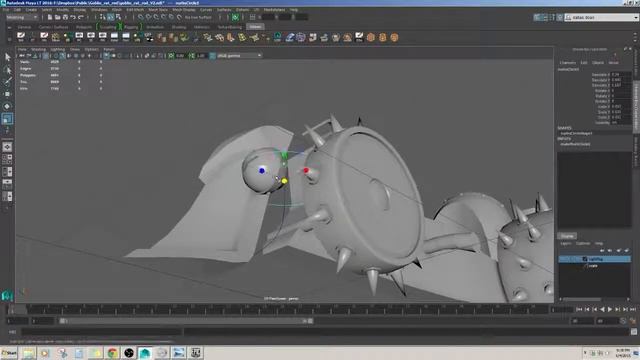Open the Modeling menu set dropdown
Screen dimensions: 640x360
tap(22, 17)
